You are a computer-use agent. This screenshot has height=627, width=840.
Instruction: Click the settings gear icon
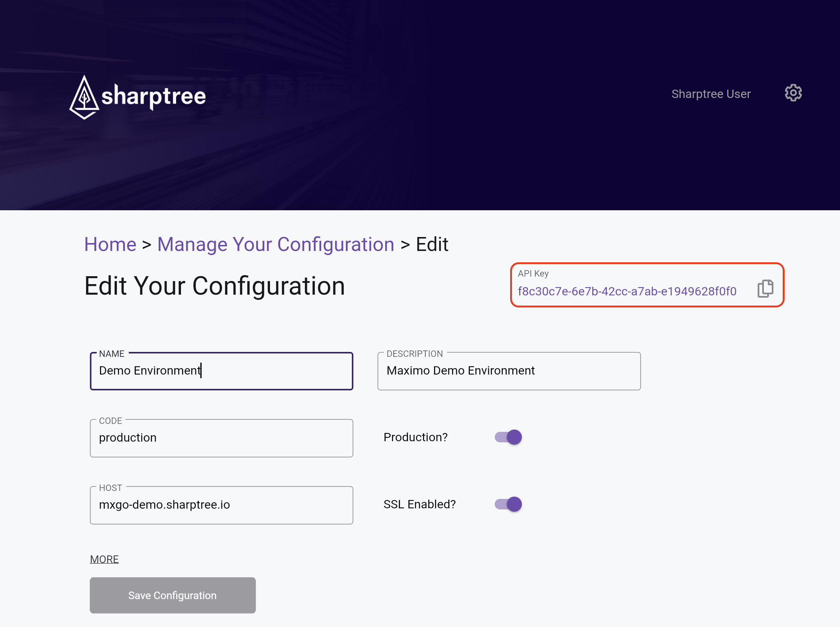coord(793,93)
